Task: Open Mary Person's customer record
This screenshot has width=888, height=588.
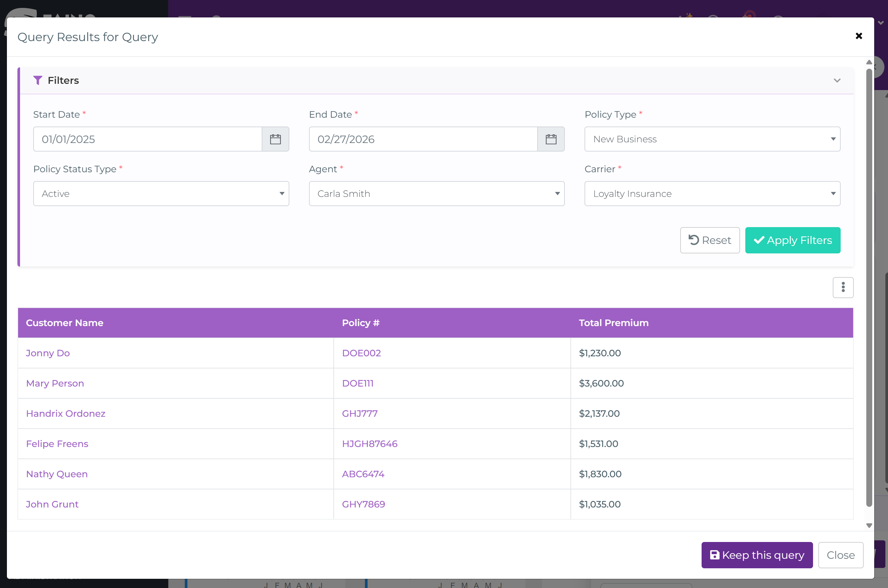Action: [x=55, y=383]
